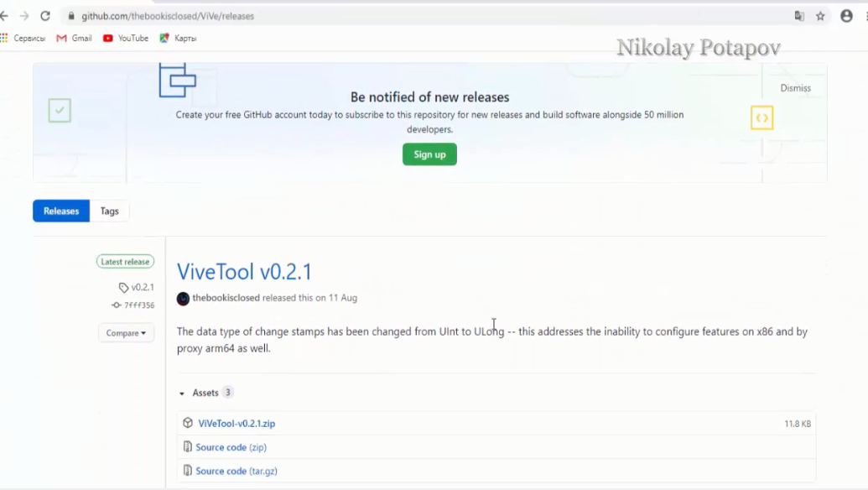Open commit 7fff356
The height and width of the screenshot is (490, 868).
[133, 305]
